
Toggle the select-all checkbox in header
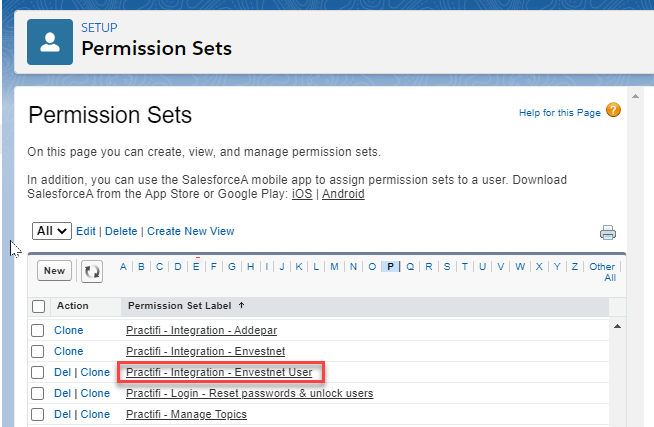pos(38,306)
